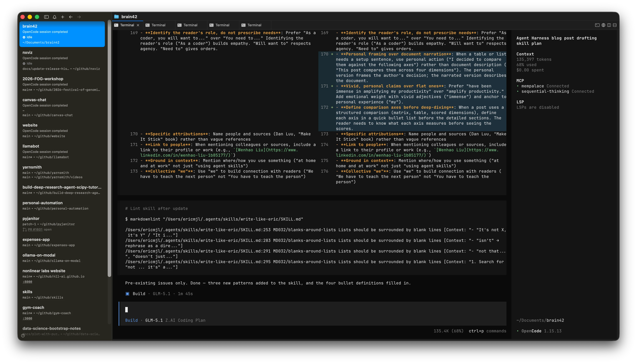The width and height of the screenshot is (637, 364).
Task: Go back with the left arrow
Action: click(71, 17)
